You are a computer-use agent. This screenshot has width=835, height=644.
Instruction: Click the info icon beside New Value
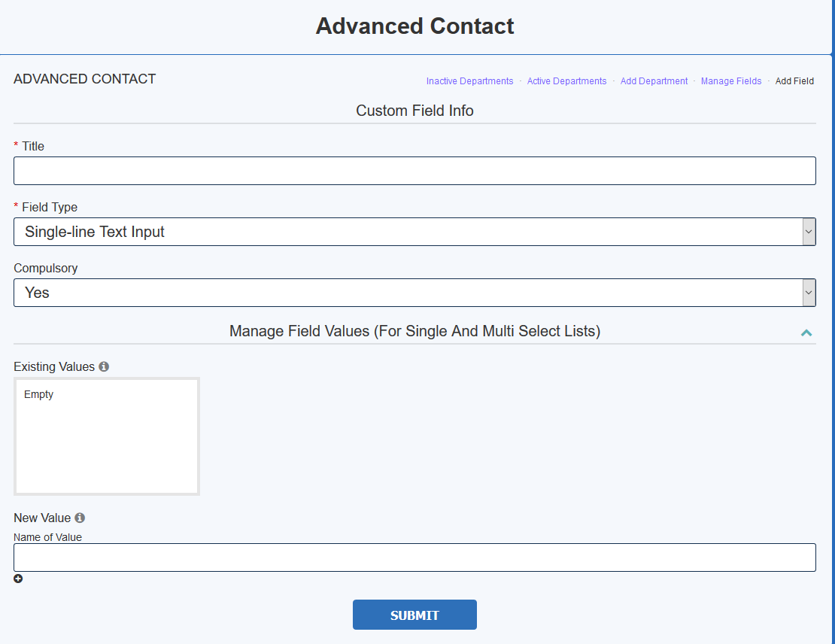tap(80, 518)
